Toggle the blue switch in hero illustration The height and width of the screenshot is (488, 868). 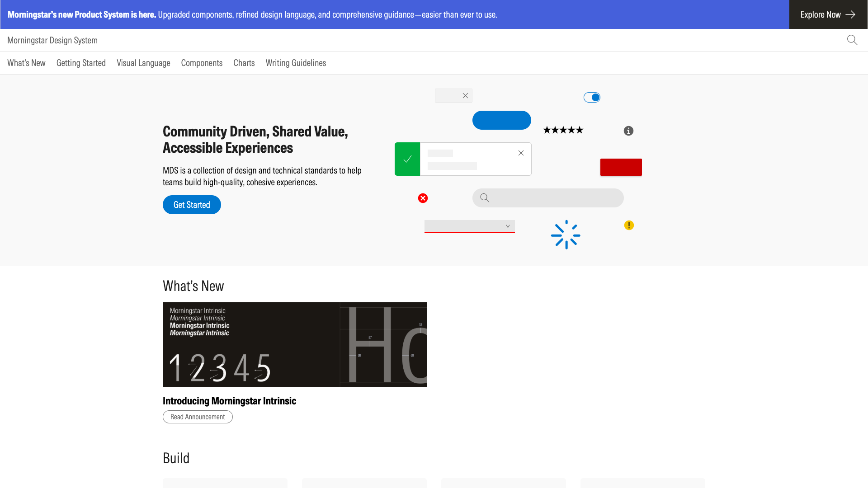click(x=592, y=98)
